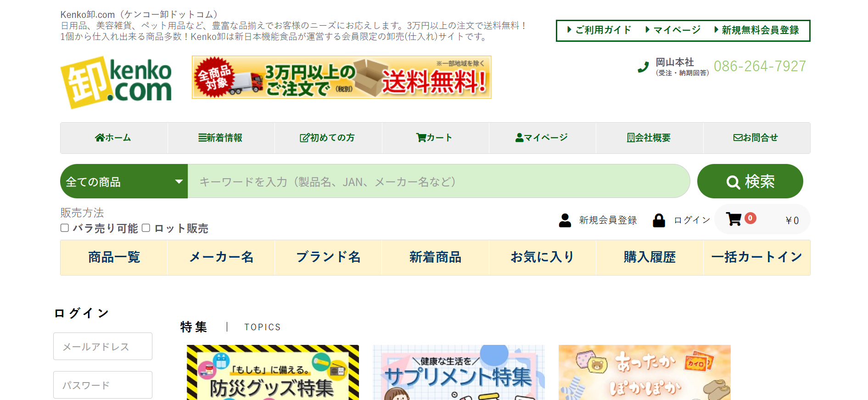Viewport: 868px width, 400px height.
Task: Open ご利用ガイド with arrow marker
Action: point(599,30)
